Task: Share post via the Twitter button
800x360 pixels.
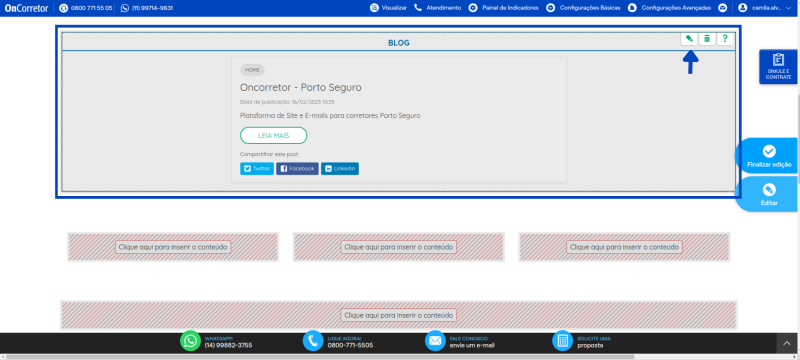Action: 257,169
